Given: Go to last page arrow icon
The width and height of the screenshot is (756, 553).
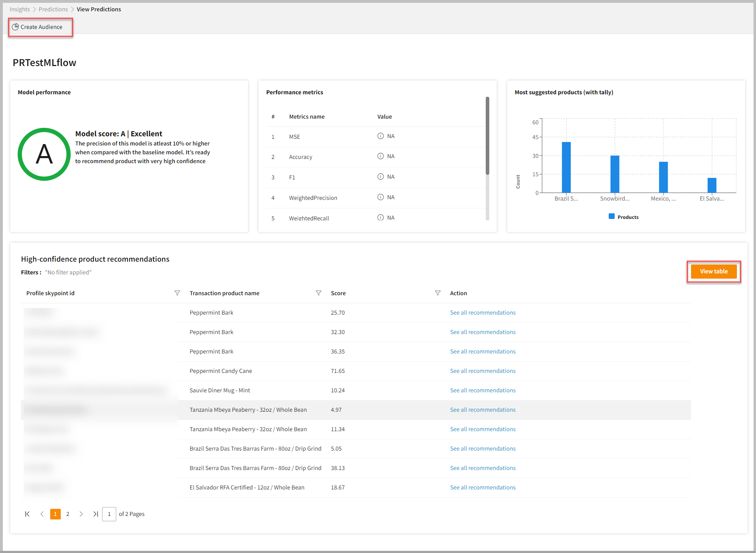Looking at the screenshot, I should [95, 514].
